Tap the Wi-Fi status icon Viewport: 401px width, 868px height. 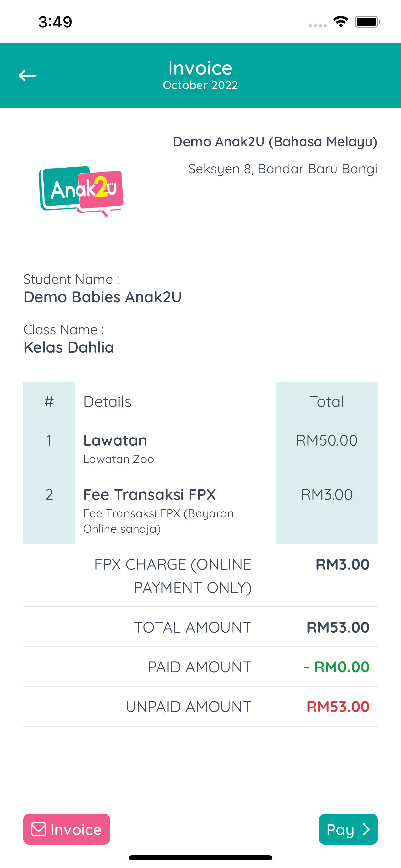click(x=341, y=22)
